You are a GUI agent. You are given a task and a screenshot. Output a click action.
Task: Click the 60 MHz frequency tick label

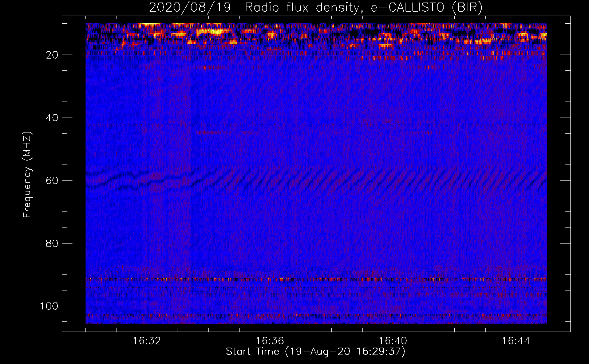click(52, 181)
